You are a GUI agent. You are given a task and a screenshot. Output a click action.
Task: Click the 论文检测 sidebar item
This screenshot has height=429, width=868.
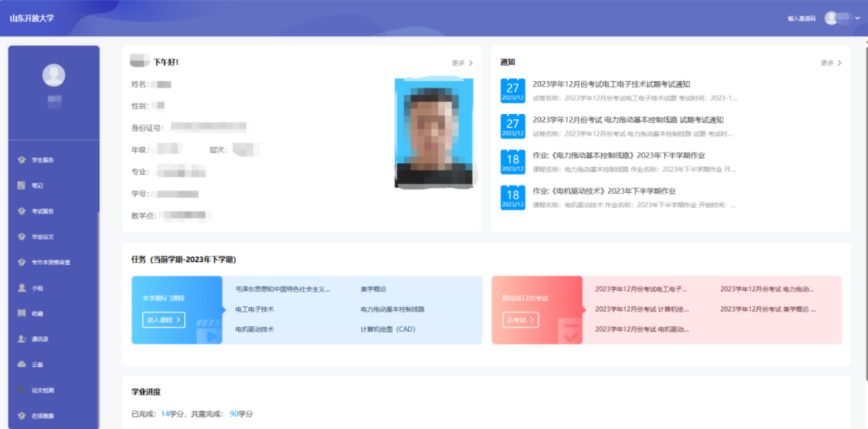[x=42, y=390]
